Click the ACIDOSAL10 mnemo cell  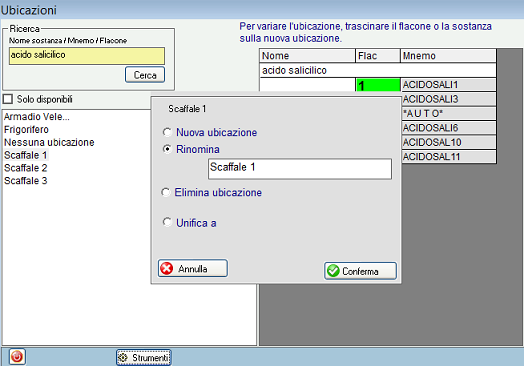click(x=448, y=142)
